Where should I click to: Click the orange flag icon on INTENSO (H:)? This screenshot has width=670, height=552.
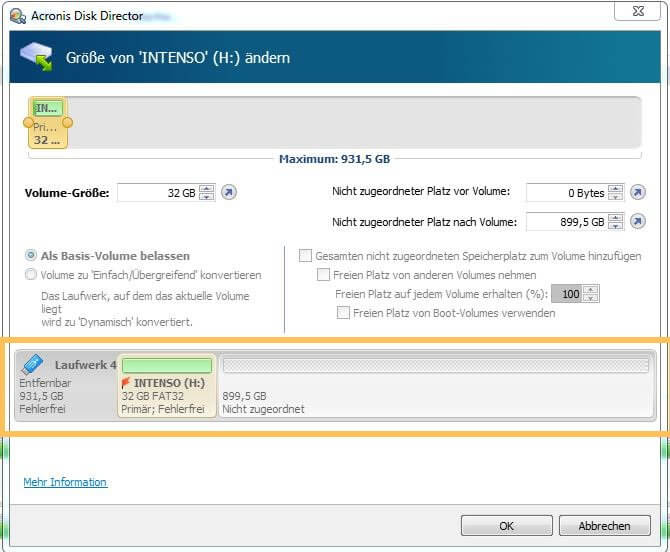[x=126, y=382]
